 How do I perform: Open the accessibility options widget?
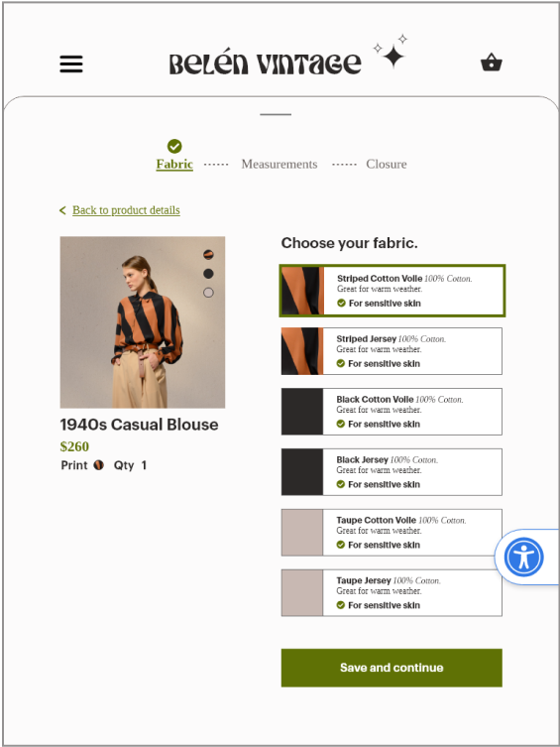tap(524, 557)
